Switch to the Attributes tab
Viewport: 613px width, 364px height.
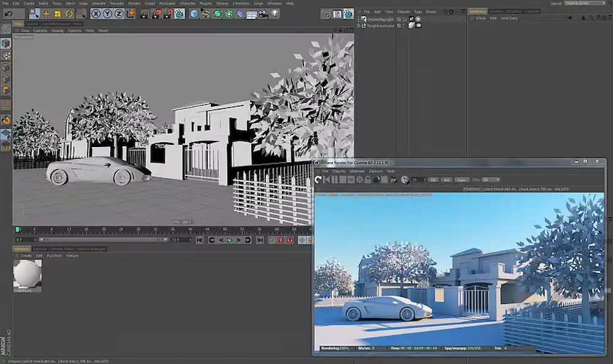pyautogui.click(x=477, y=10)
